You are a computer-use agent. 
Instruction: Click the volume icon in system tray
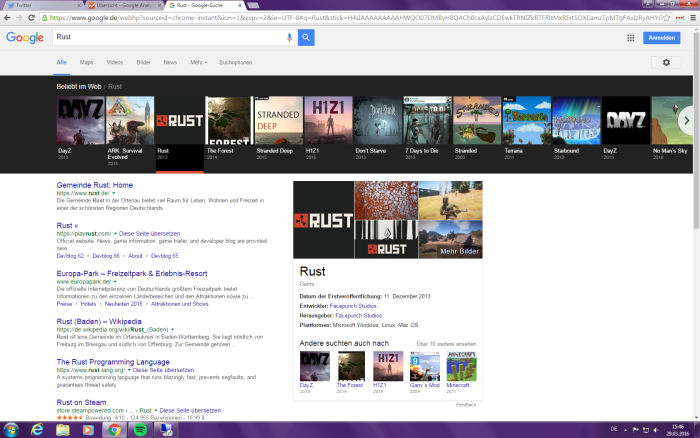pyautogui.click(x=656, y=430)
